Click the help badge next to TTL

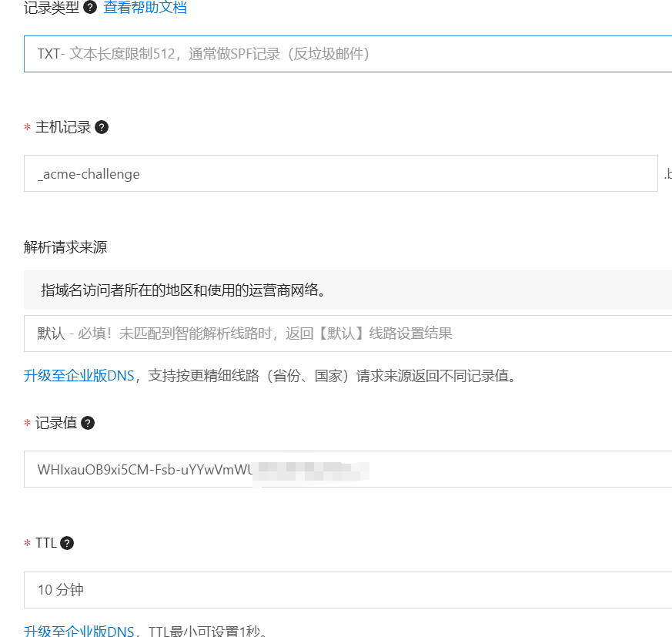click(x=67, y=542)
